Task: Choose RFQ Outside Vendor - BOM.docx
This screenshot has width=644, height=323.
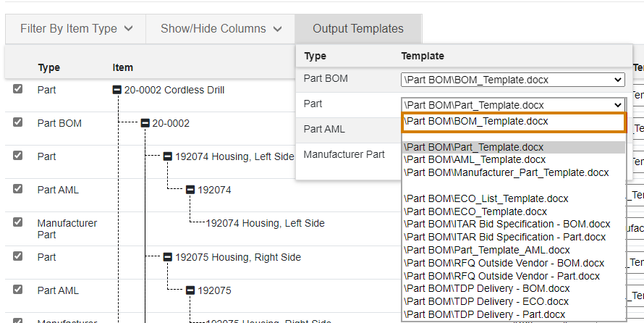Action: point(504,263)
